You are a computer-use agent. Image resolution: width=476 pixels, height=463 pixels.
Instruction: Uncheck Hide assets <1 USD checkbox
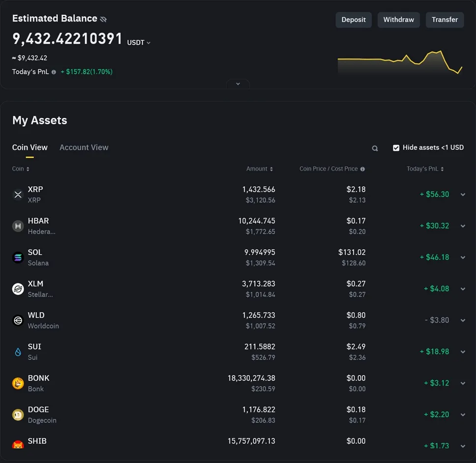point(396,148)
